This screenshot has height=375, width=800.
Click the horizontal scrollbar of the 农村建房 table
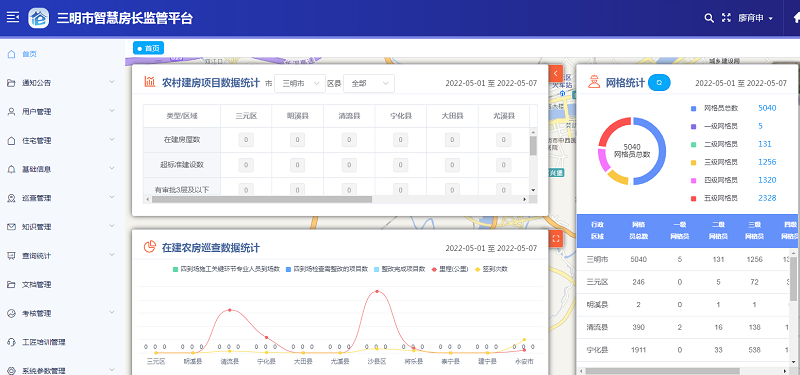[x=262, y=199]
